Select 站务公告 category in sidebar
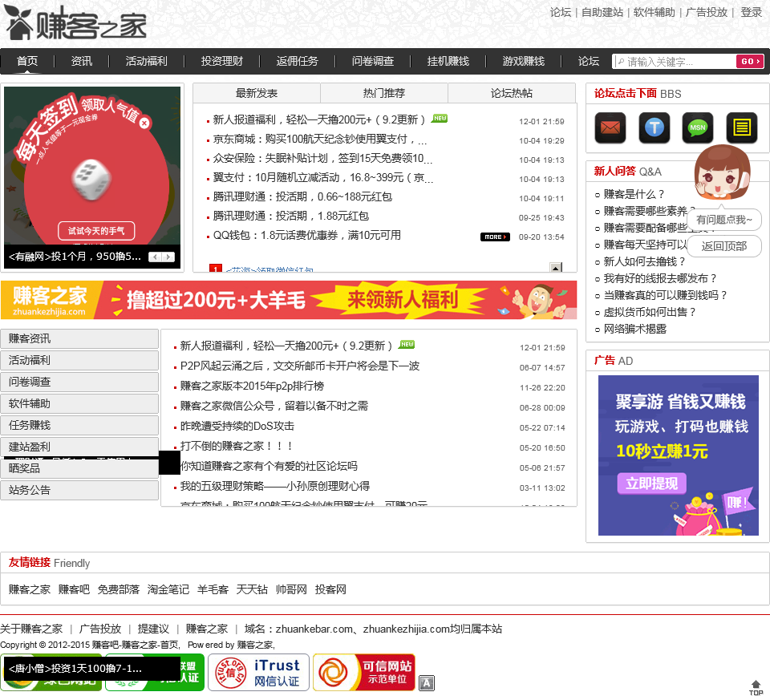 point(79,490)
